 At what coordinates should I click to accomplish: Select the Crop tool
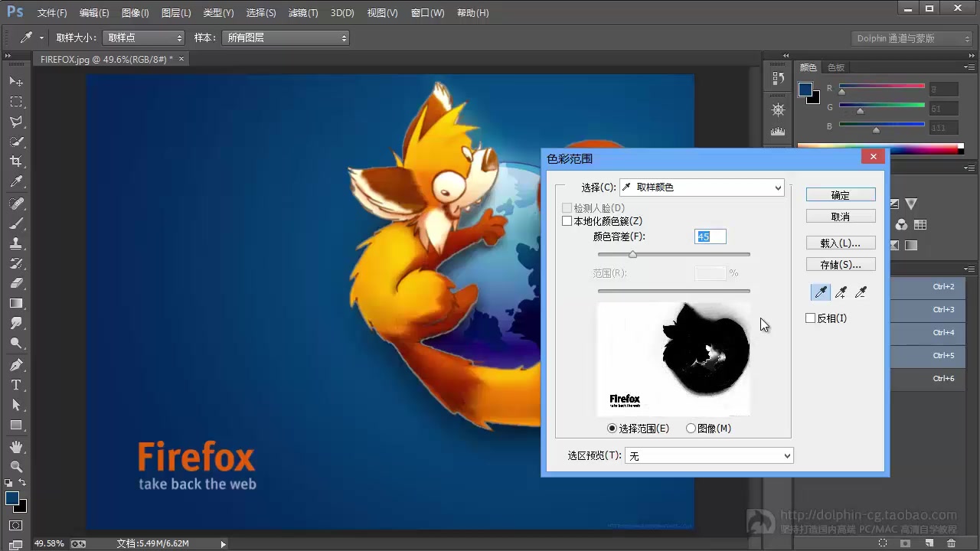[16, 161]
